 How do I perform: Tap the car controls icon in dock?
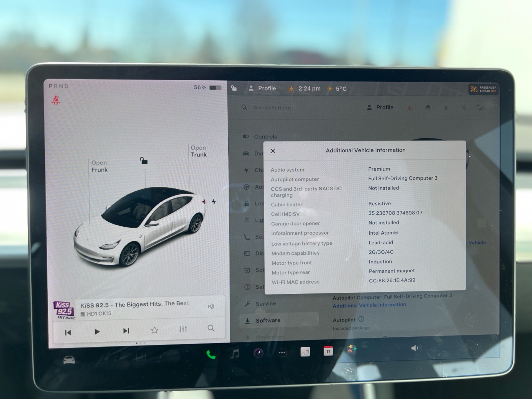[x=69, y=360]
